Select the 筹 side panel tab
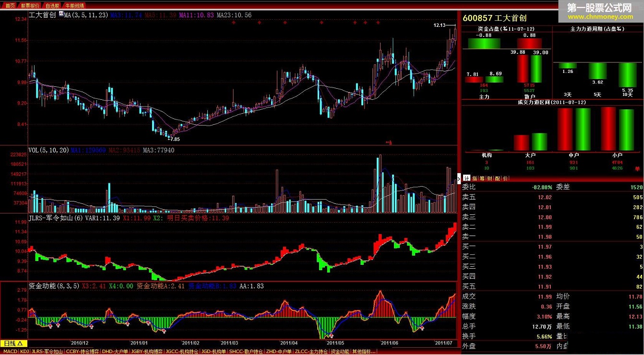Screen dimensions: 644x355 (481, 178)
